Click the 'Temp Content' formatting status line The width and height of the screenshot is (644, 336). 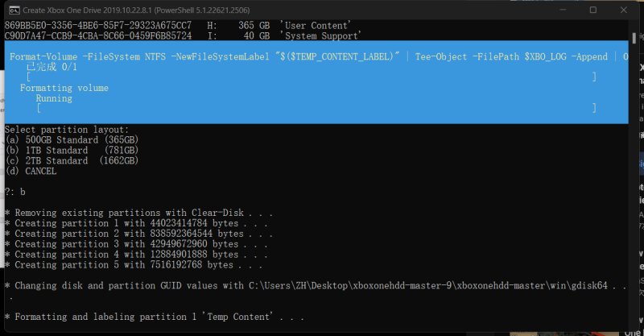pyautogui.click(x=153, y=317)
